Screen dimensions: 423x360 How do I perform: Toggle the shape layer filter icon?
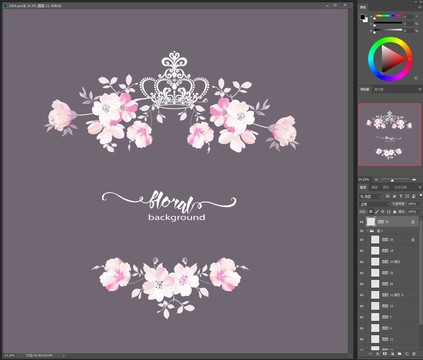[407, 196]
